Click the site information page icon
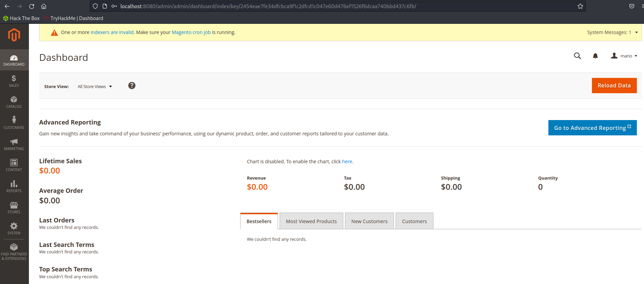This screenshot has height=284, width=644. 105,6
